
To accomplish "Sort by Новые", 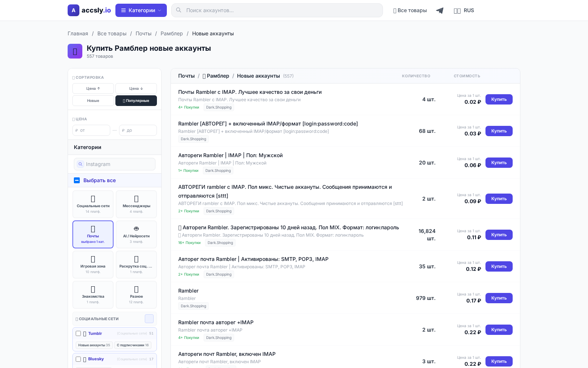I will click(x=93, y=100).
